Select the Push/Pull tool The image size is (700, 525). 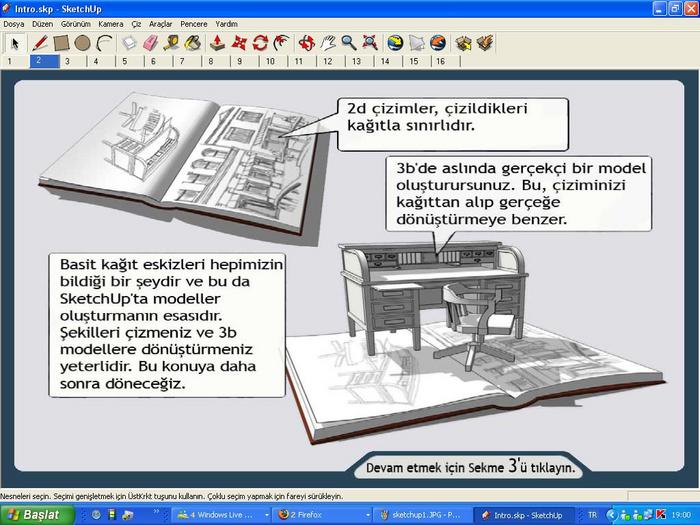pyautogui.click(x=217, y=43)
